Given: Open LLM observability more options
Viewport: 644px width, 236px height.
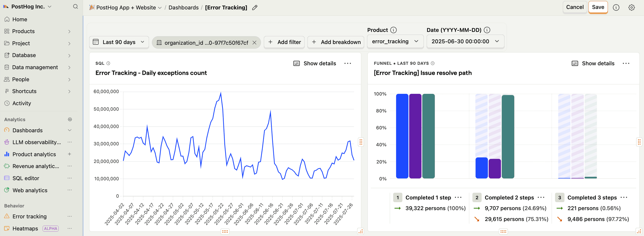Looking at the screenshot, I should [x=70, y=142].
